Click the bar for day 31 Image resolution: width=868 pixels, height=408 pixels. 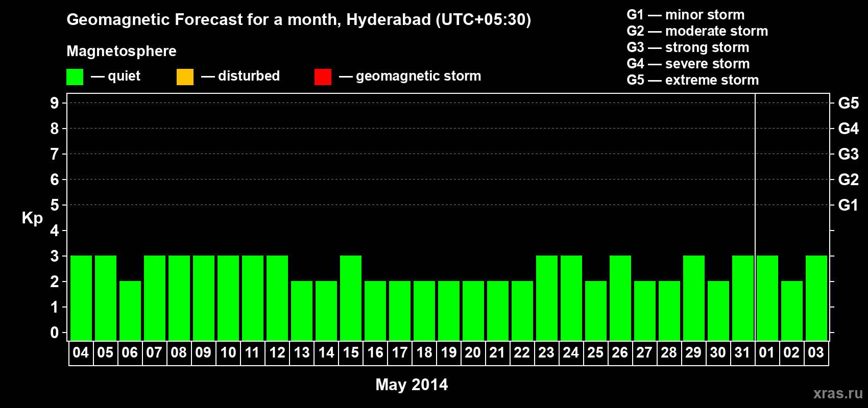pyautogui.click(x=743, y=298)
